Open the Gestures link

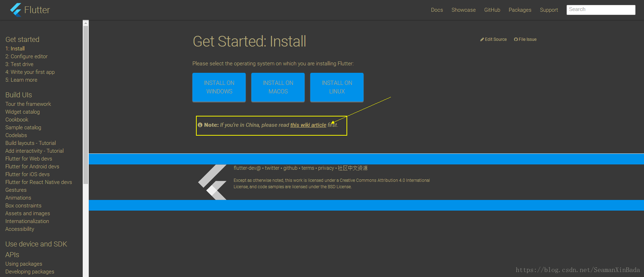[16, 190]
